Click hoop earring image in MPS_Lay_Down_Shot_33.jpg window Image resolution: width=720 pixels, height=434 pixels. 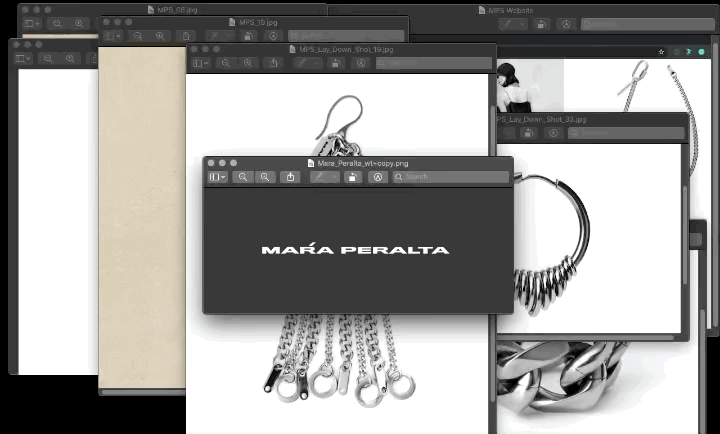[x=551, y=243]
